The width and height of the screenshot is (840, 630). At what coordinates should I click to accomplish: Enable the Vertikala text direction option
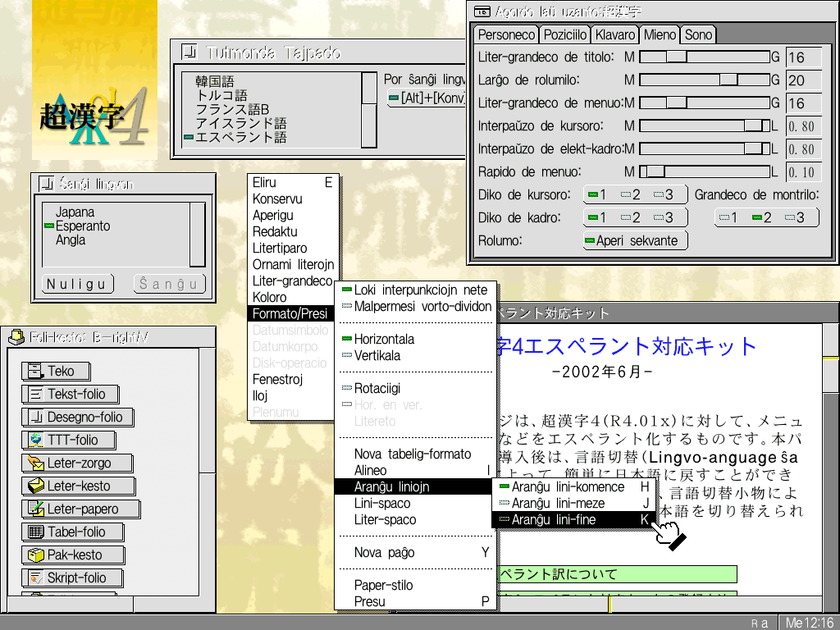tap(377, 355)
